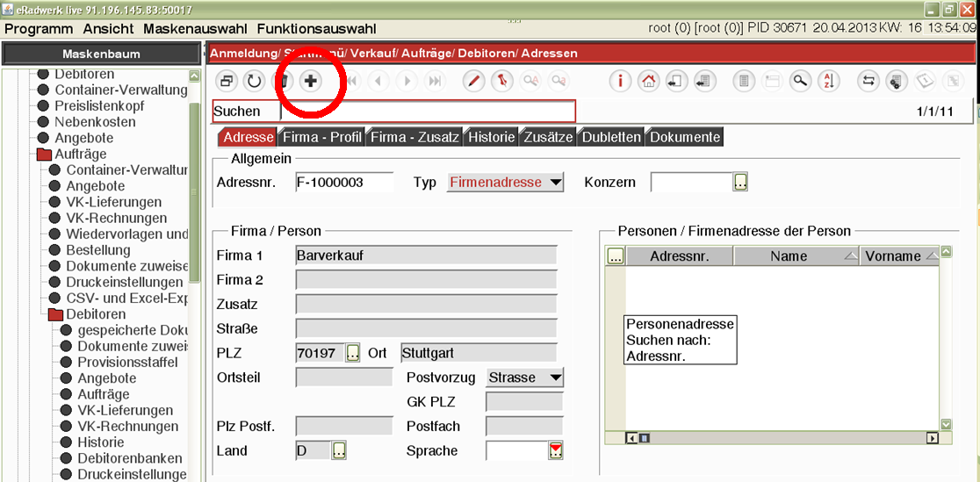Click the home icon in toolbar
This screenshot has width=980, height=482.
[649, 81]
